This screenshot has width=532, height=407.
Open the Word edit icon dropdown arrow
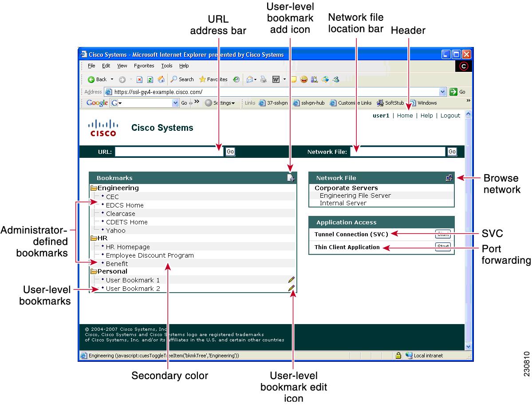[x=285, y=79]
